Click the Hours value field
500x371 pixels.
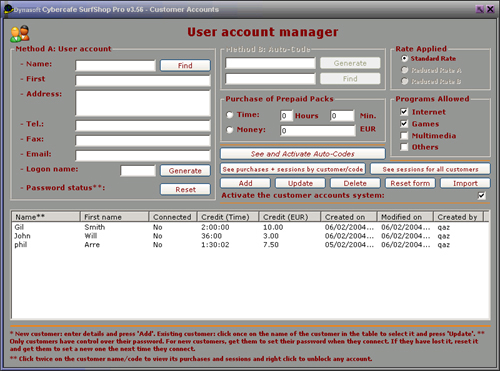pos(286,116)
